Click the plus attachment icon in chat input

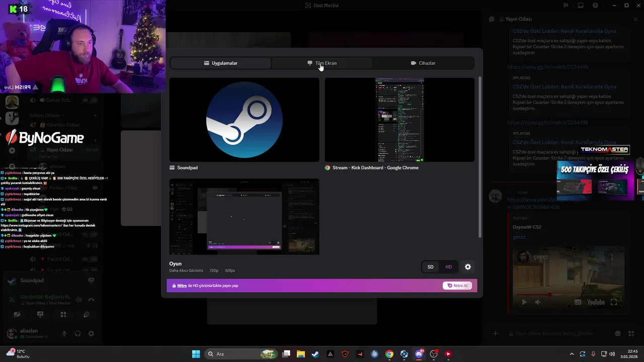click(x=496, y=333)
